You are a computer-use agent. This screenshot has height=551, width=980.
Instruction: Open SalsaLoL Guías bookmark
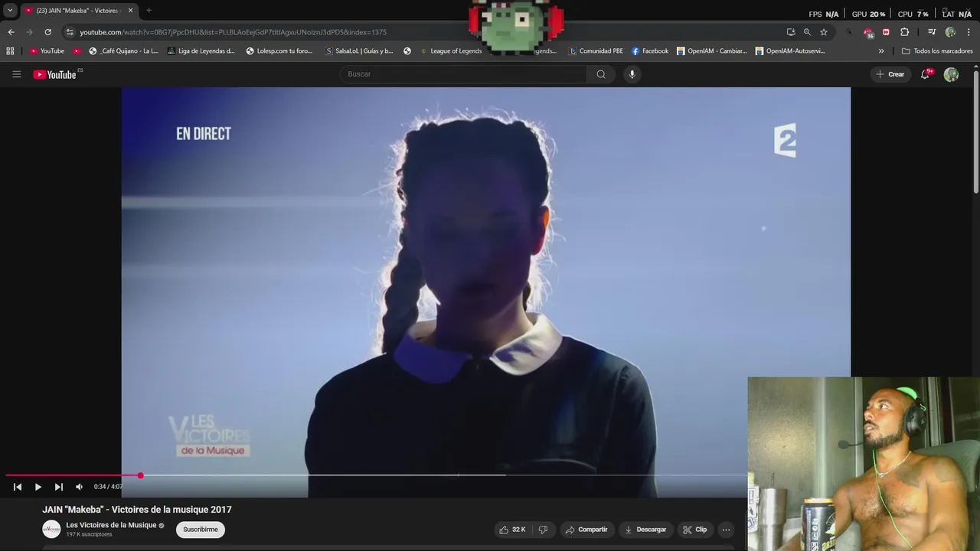(359, 51)
